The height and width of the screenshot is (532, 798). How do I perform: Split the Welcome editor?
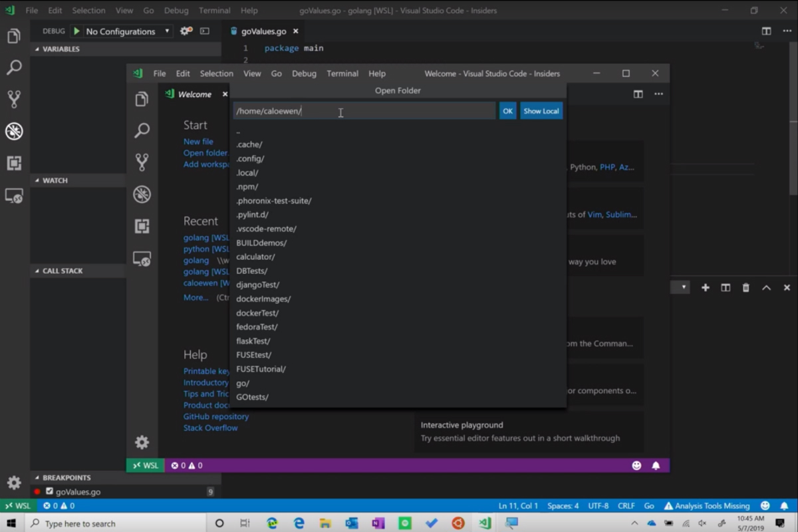point(638,94)
